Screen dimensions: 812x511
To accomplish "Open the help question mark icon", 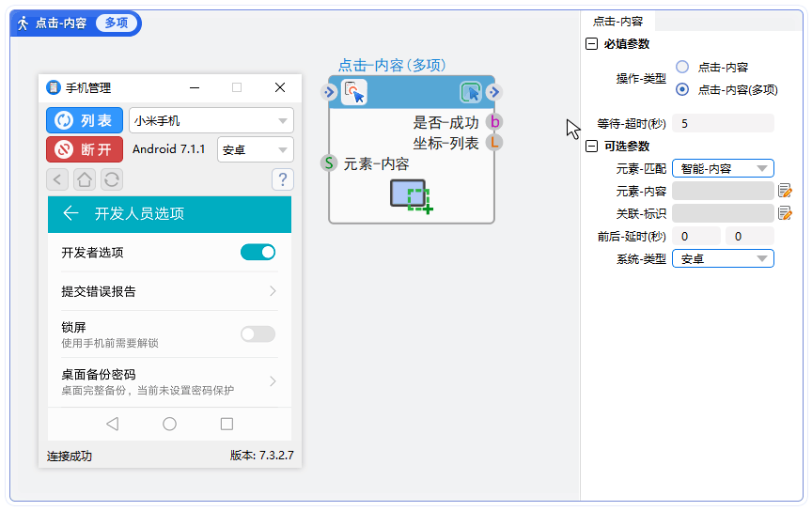I will 282,179.
